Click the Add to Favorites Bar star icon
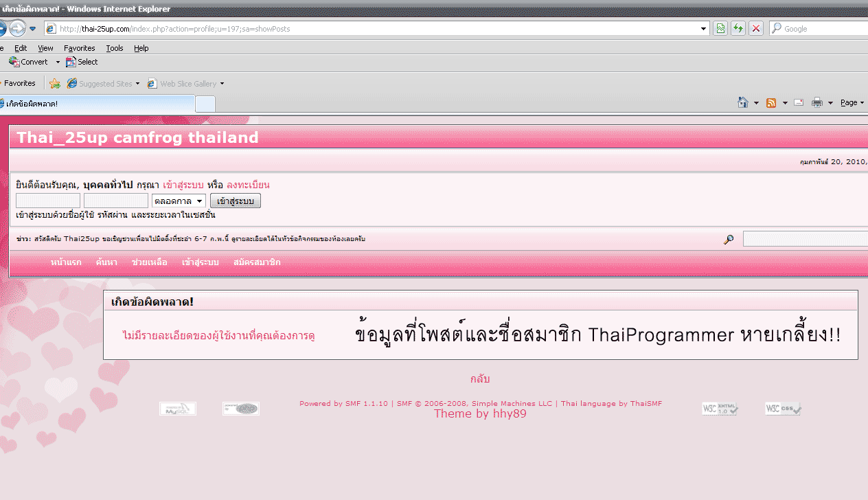Screen dimensions: 868x500 (55, 84)
